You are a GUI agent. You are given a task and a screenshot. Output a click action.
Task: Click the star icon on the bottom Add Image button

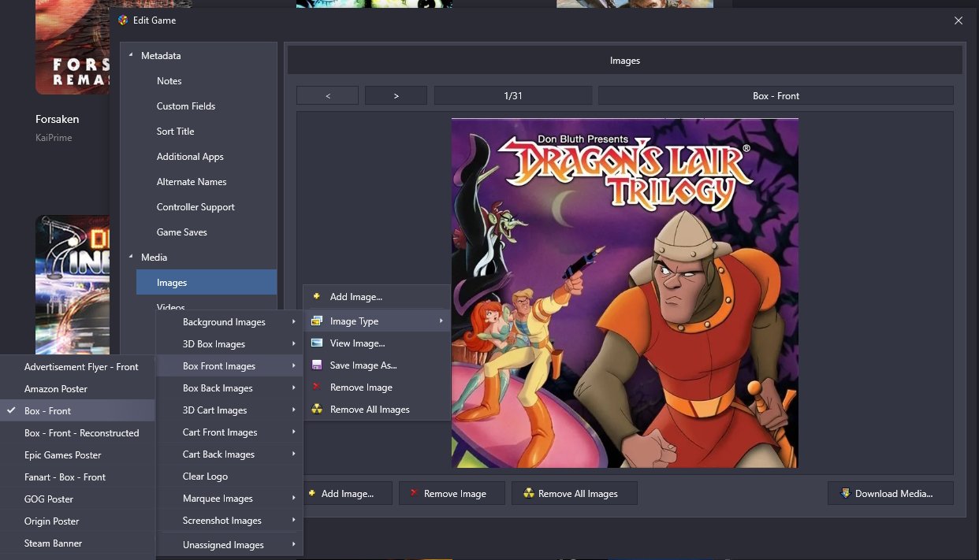pos(312,494)
